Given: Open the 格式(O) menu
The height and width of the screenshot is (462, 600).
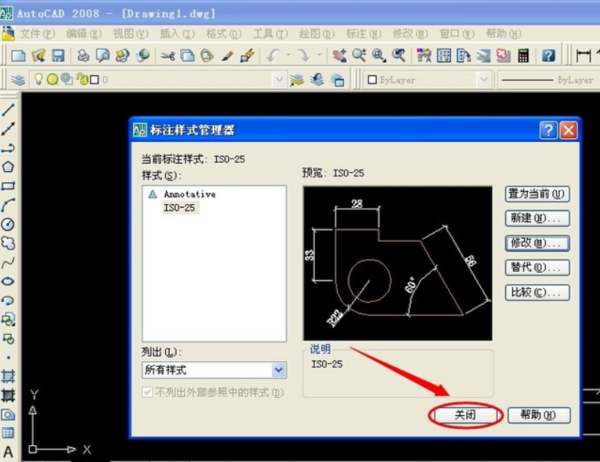Looking at the screenshot, I should click(224, 34).
